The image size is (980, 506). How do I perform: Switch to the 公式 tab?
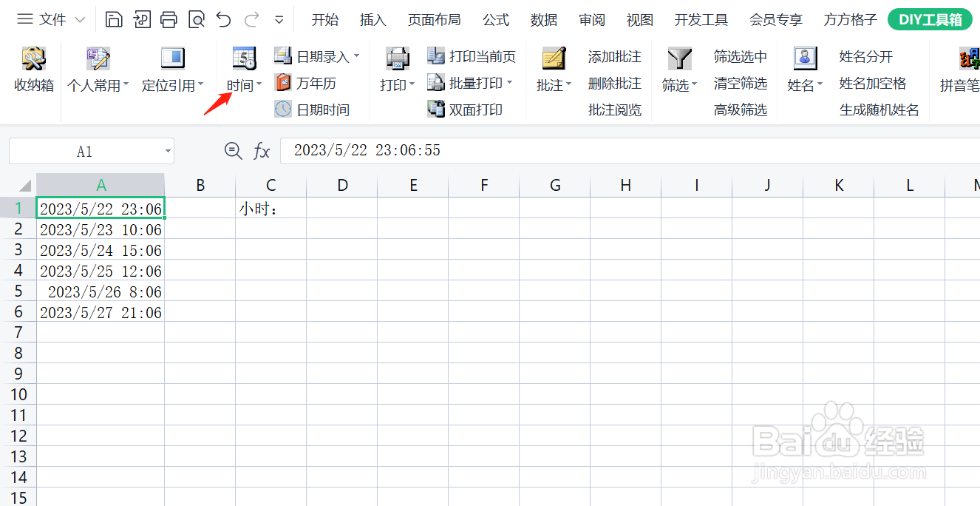(496, 20)
